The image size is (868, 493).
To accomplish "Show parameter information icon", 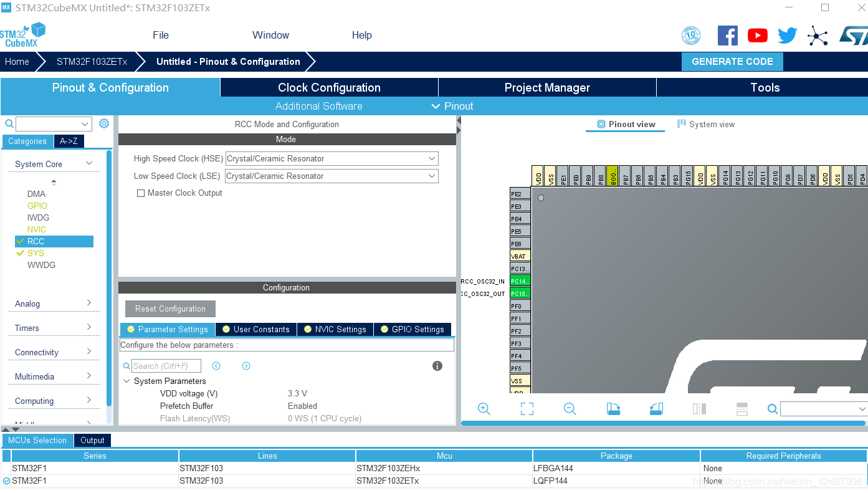I will [x=437, y=366].
